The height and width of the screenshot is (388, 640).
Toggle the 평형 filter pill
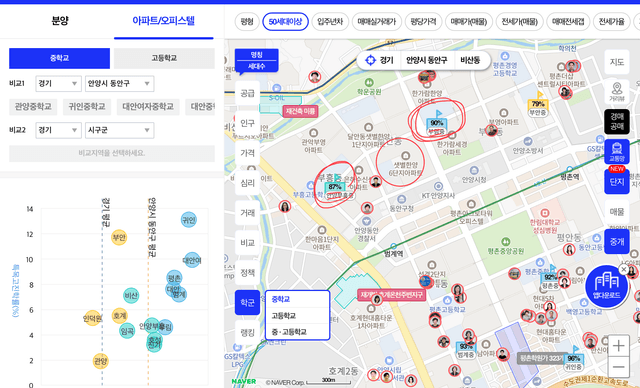point(247,22)
